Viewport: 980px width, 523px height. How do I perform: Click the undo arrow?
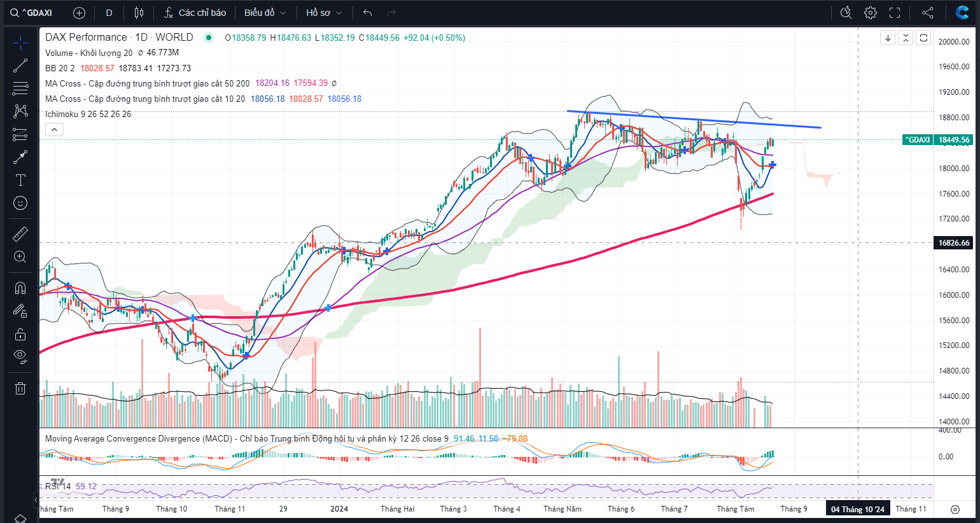pyautogui.click(x=367, y=13)
